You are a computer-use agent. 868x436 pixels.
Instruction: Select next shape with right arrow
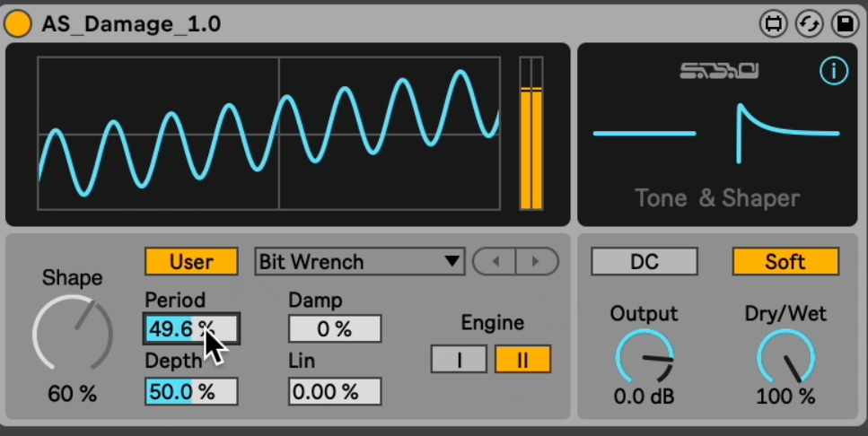point(536,262)
